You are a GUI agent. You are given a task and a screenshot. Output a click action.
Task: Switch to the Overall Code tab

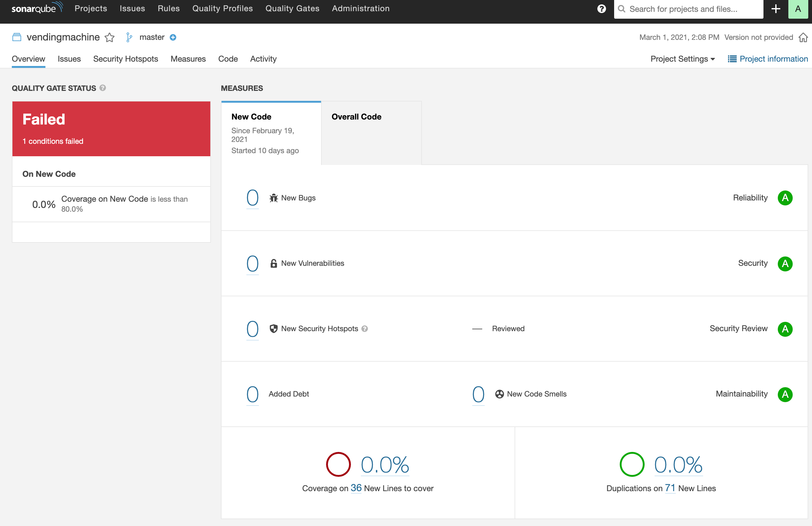356,117
